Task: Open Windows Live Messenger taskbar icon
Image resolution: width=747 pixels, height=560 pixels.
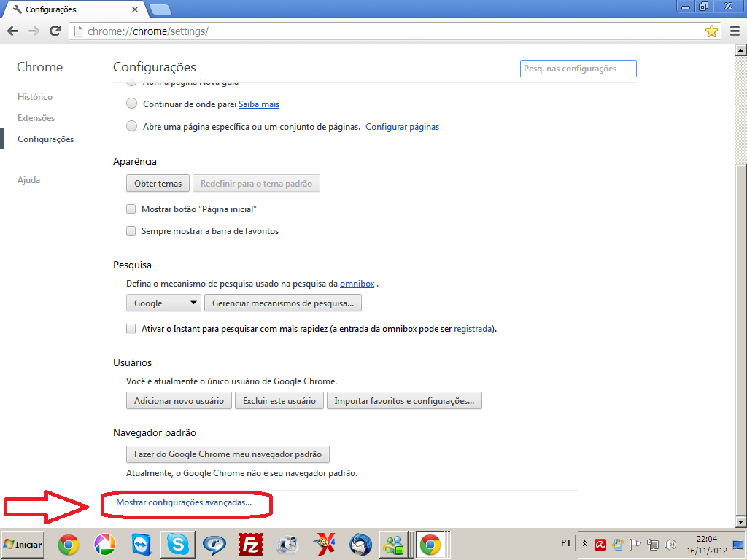Action: (x=395, y=544)
